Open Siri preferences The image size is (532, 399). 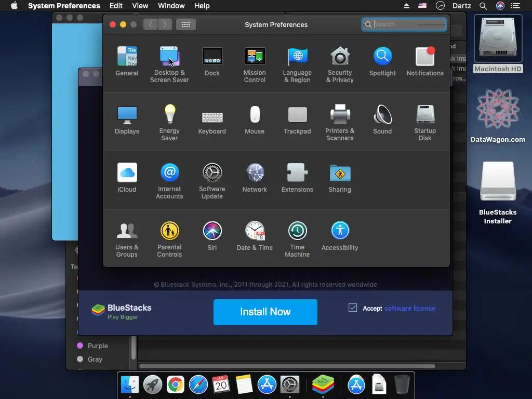212,236
